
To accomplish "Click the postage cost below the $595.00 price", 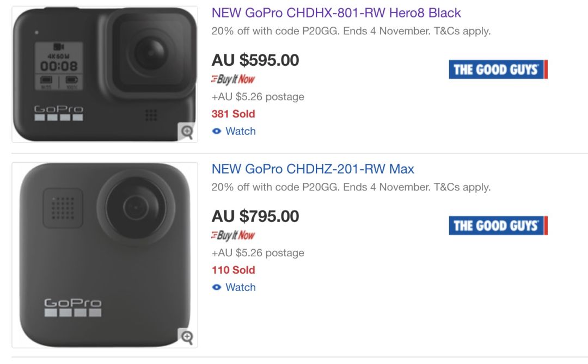I will (258, 97).
